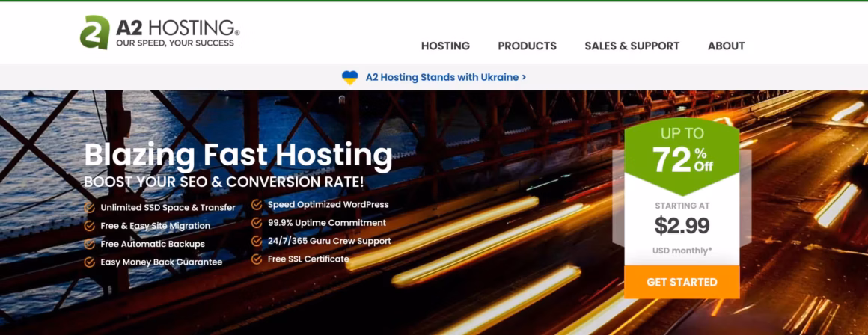Click Free SSL Certificate text
The width and height of the screenshot is (868, 335).
308,259
